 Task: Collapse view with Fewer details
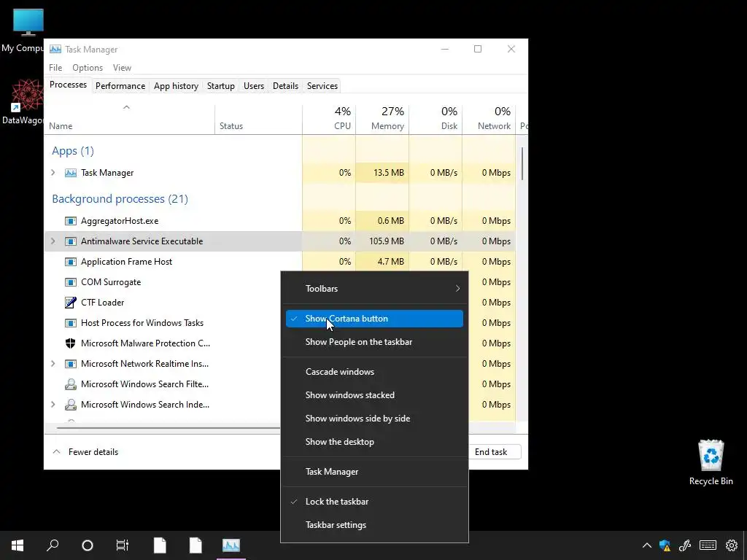point(85,452)
